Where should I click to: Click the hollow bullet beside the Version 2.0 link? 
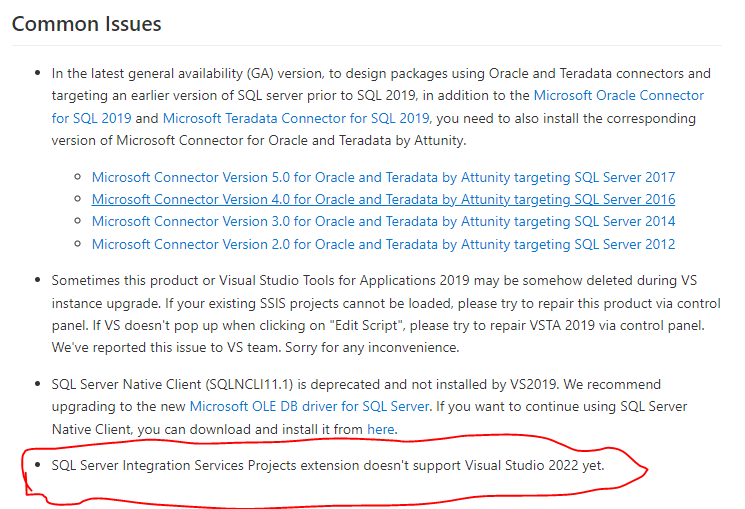tap(77, 244)
